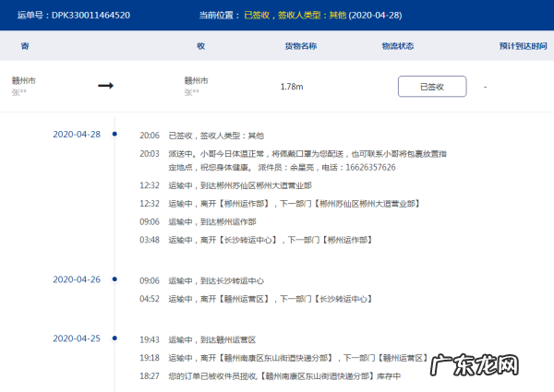The image size is (554, 392).
Task: Click the sender's city 赣州市
Action: point(24,80)
